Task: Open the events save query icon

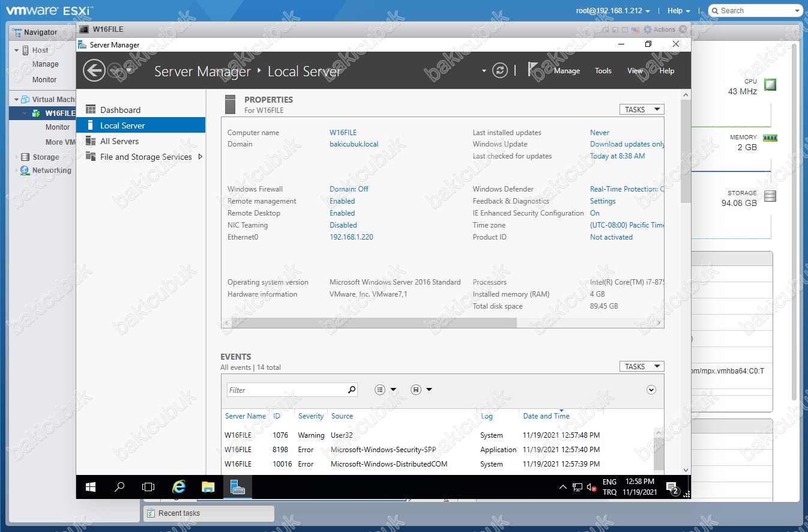Action: pos(416,390)
